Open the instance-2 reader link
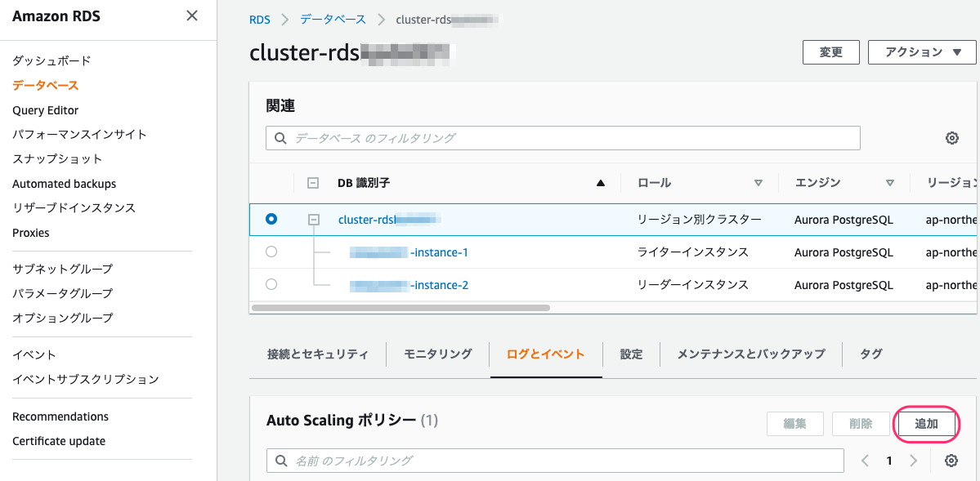The height and width of the screenshot is (481, 980). pyautogui.click(x=409, y=285)
